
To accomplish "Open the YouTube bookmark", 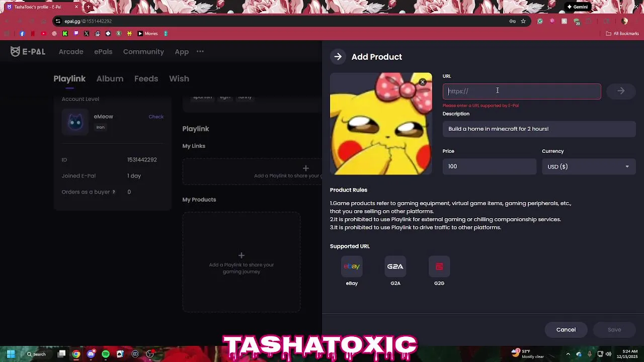I will click(x=43, y=34).
